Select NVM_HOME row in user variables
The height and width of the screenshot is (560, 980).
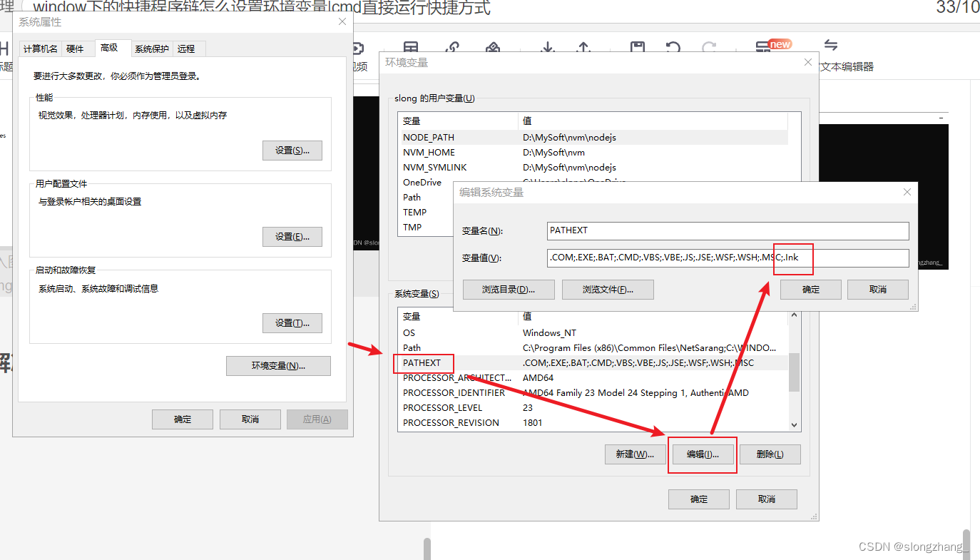594,153
